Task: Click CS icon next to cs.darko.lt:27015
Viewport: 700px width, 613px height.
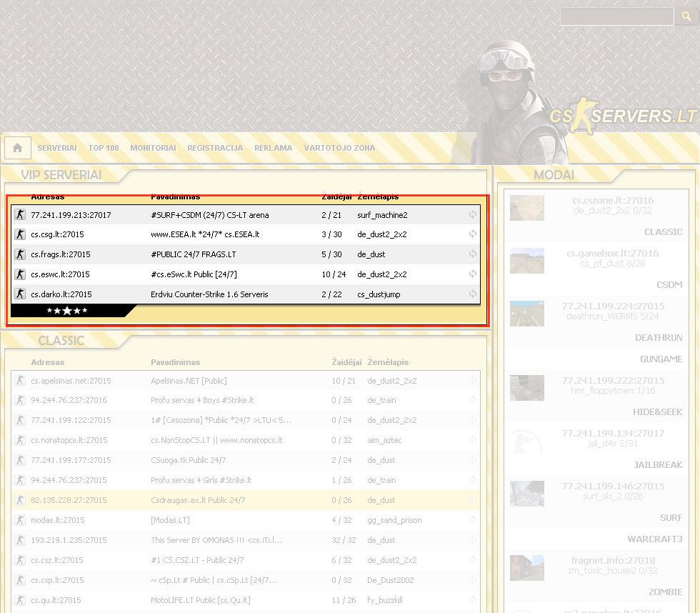Action: (20, 294)
